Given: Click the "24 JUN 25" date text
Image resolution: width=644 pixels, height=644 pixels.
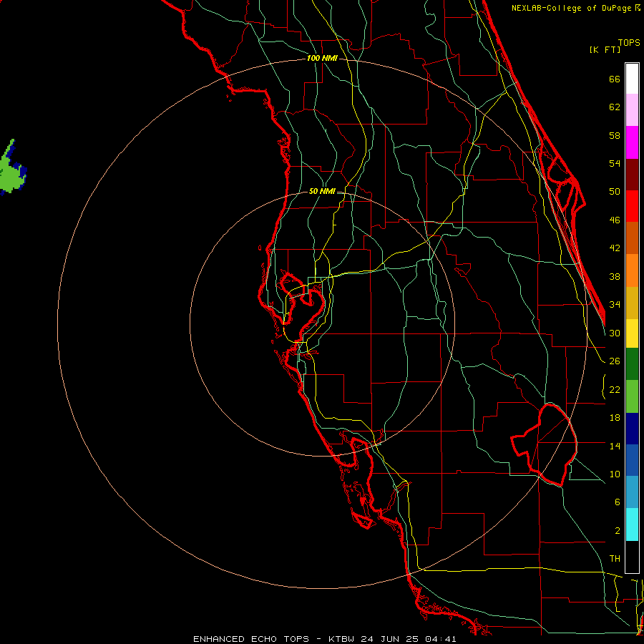Looking at the screenshot, I should point(389,639).
